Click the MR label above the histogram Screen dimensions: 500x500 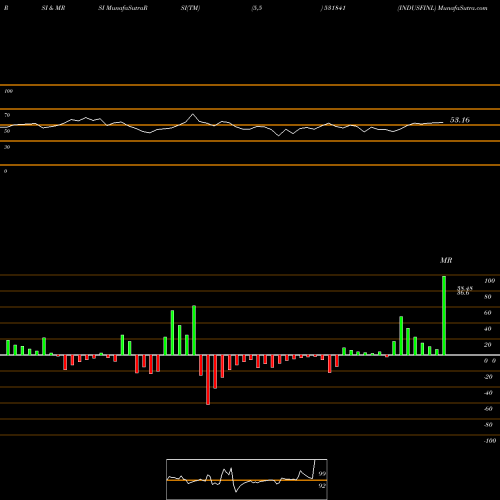pyautogui.click(x=446, y=260)
